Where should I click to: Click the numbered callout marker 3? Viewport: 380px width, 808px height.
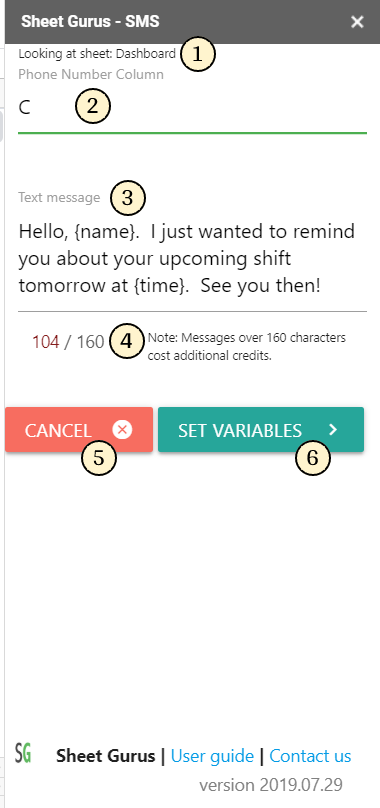click(x=128, y=198)
